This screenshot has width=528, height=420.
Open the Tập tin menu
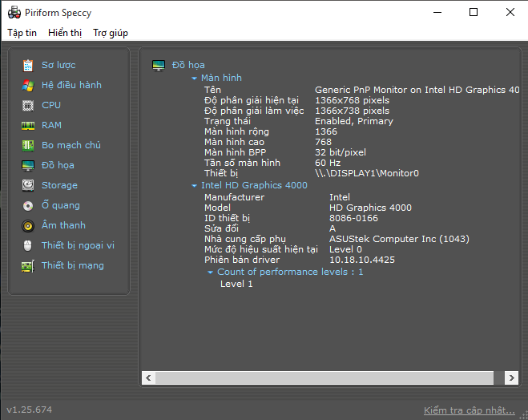pos(22,33)
